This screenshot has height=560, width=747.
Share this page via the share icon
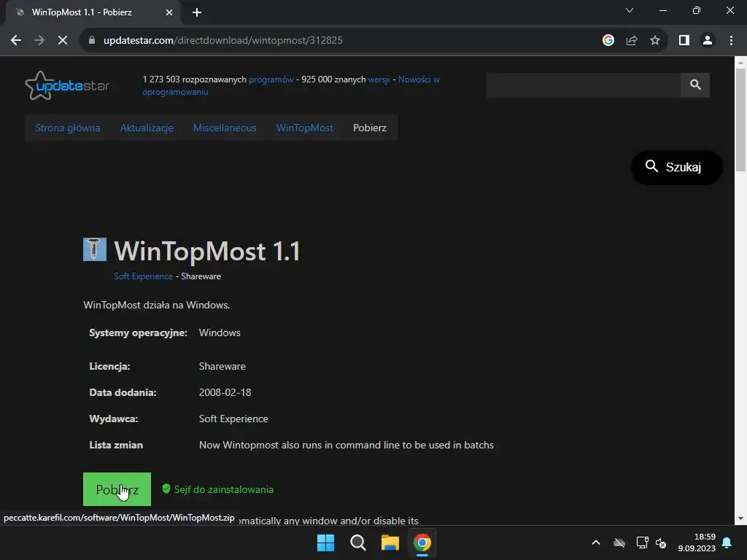point(632,41)
